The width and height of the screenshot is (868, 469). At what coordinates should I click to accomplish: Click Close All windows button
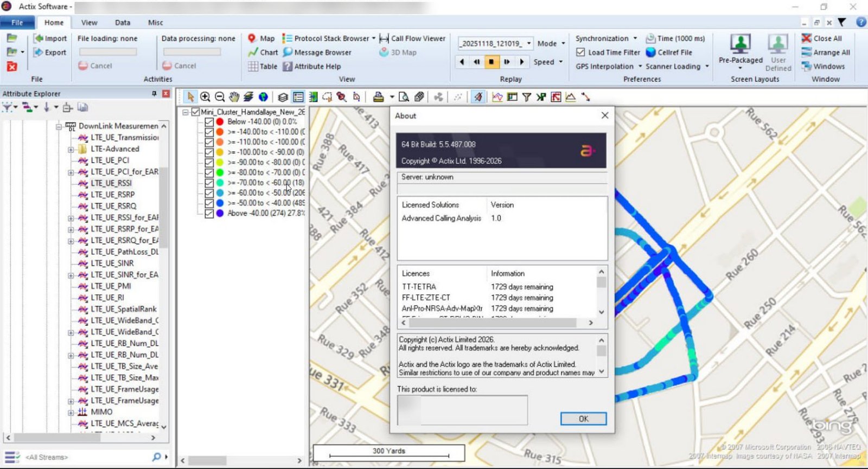[x=822, y=38]
